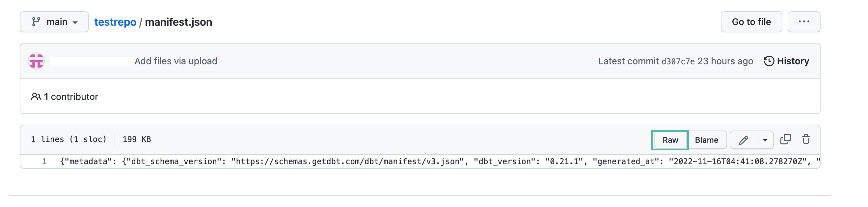Open the main branch selector dropdown
This screenshot has height=207, width=868.
point(54,22)
